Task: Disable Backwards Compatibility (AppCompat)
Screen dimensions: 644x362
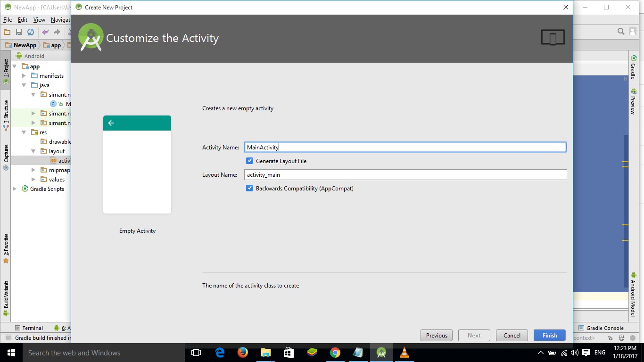Action: (249, 188)
